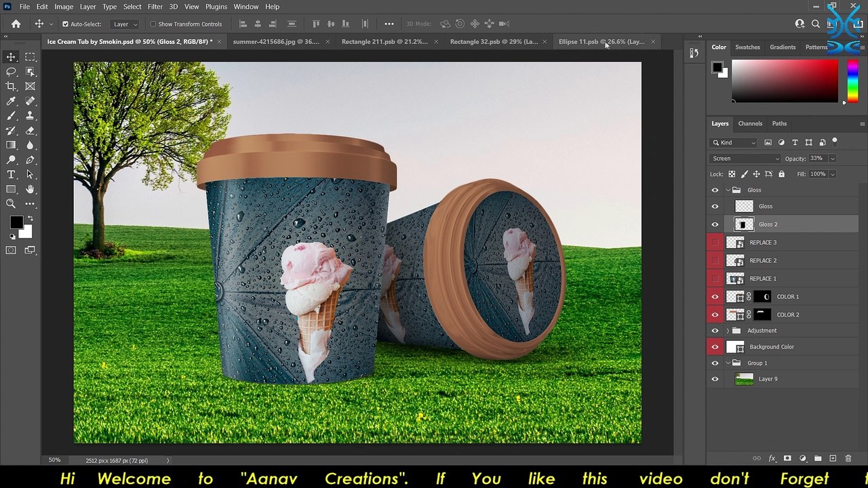Click the layer style fx icon
Viewport: 868px width, 488px height.
coord(772,459)
